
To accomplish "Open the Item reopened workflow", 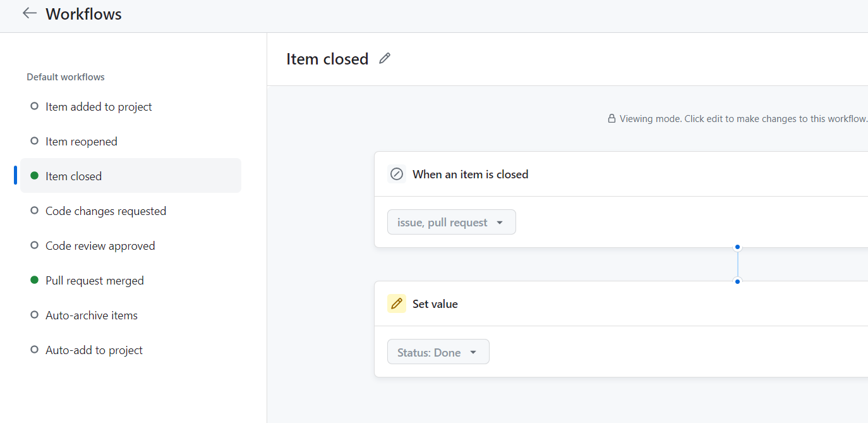I will pos(81,142).
